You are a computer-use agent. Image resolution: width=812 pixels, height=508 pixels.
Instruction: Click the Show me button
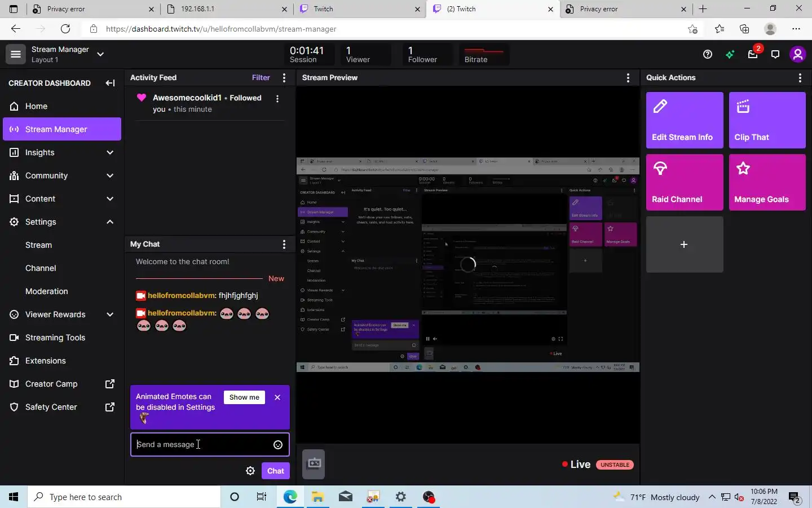244,397
